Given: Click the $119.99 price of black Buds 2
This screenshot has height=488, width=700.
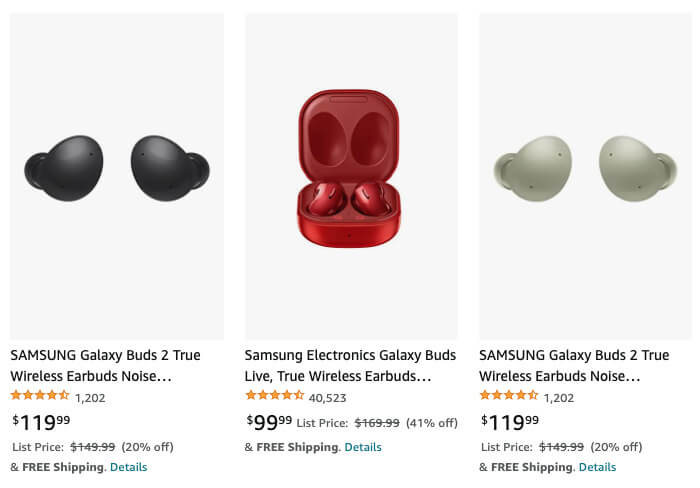Looking at the screenshot, I should pos(41,422).
